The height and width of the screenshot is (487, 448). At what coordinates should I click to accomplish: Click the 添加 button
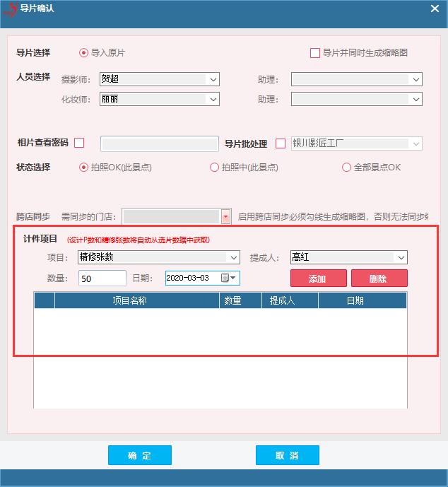[x=319, y=278]
